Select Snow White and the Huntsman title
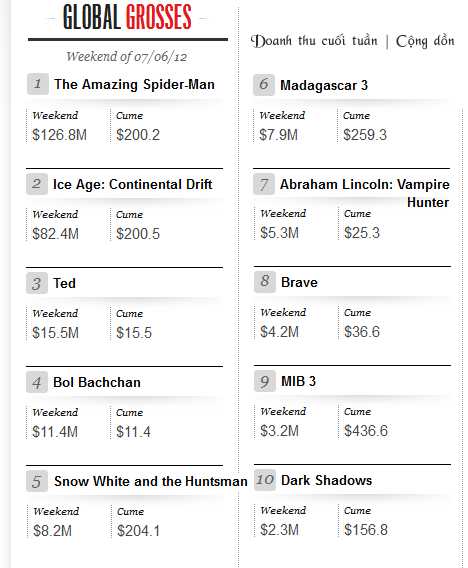This screenshot has height=568, width=468. point(151,481)
